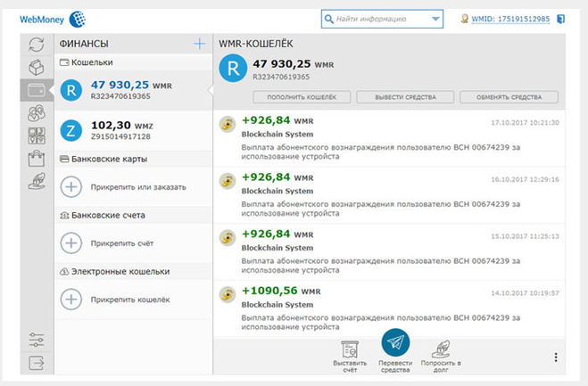Click the Попросить в долг icon
Image resolution: width=588 pixels, height=386 pixels.
point(441,349)
